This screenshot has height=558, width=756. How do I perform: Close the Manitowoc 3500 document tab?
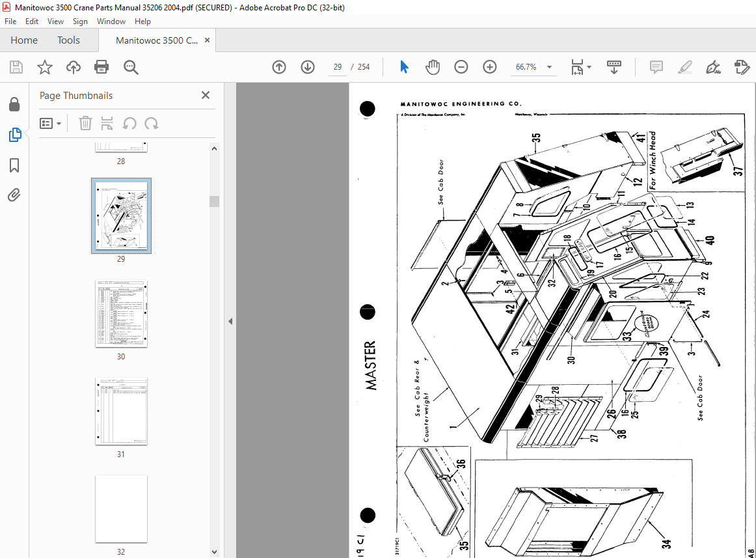(x=208, y=40)
